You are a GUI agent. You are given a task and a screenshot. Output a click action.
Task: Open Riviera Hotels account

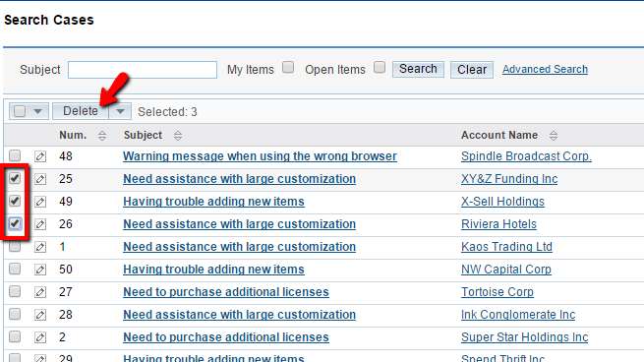(498, 224)
